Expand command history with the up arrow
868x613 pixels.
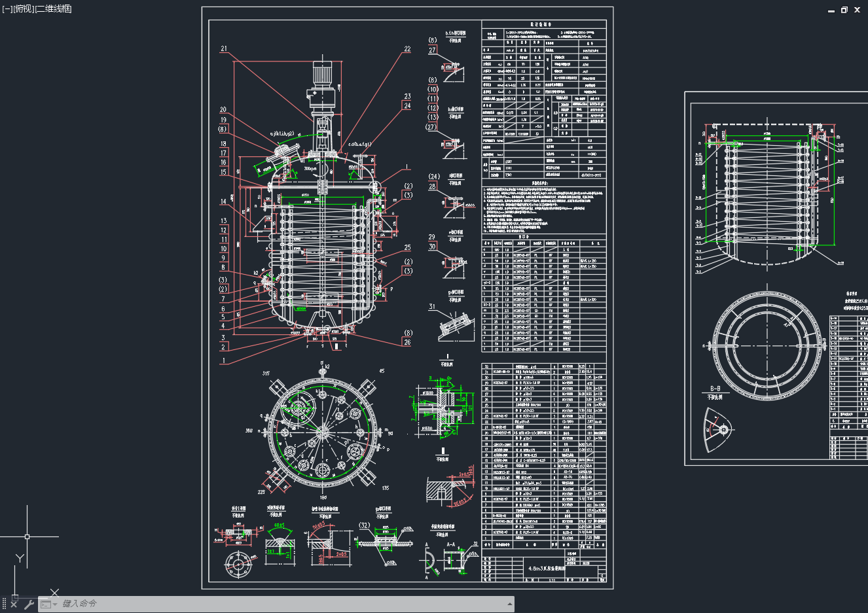click(509, 604)
